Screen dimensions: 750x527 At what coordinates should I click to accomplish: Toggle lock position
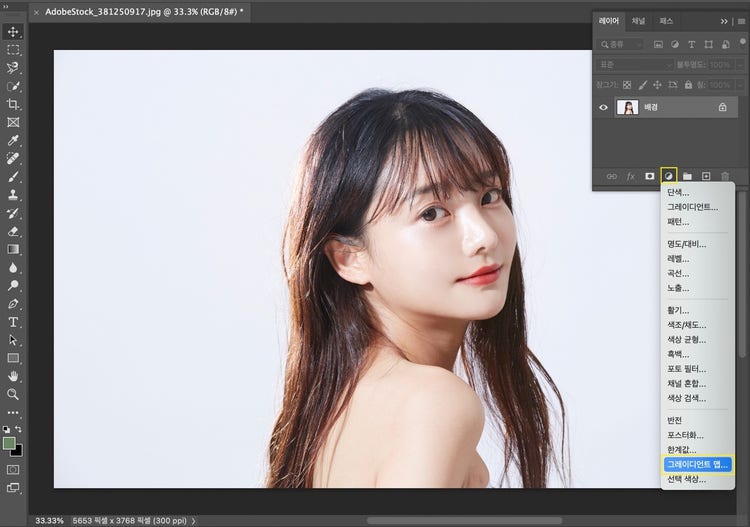[657, 85]
